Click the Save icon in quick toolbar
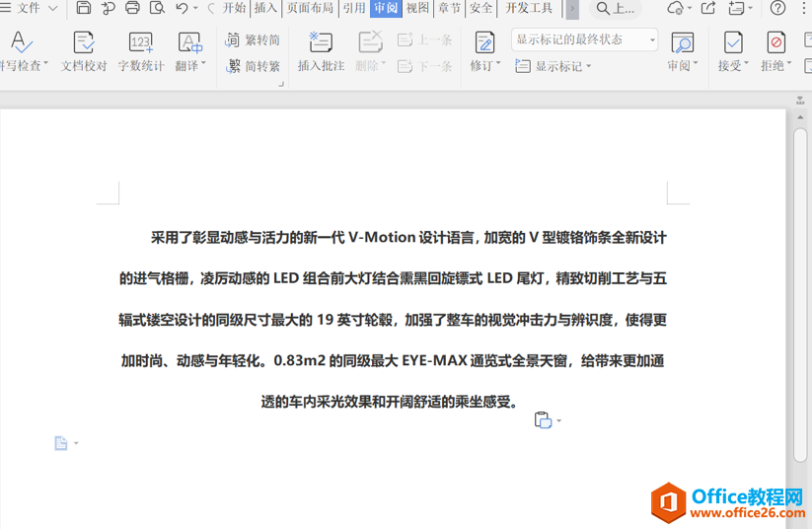Image resolution: width=812 pixels, height=530 pixels. pos(84,8)
